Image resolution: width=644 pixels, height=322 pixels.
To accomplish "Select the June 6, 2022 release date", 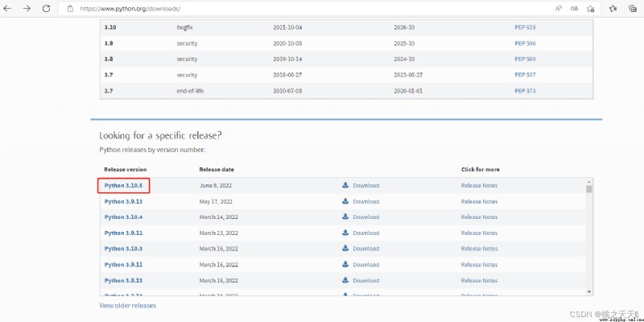I will [x=216, y=186].
